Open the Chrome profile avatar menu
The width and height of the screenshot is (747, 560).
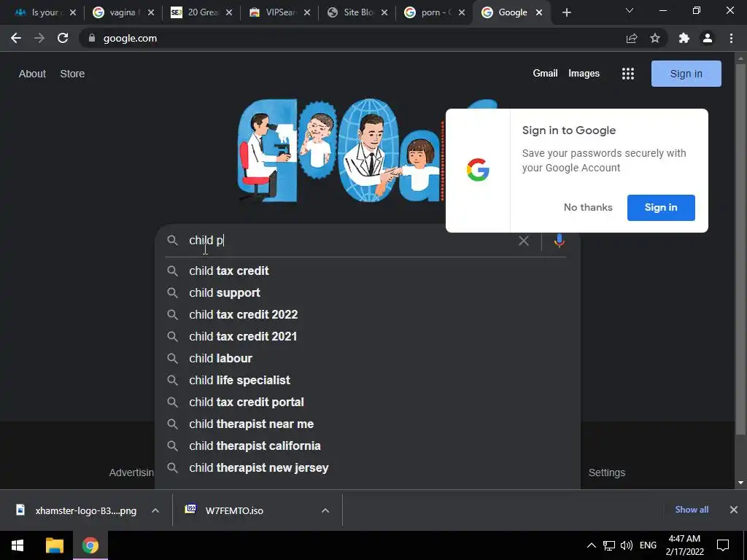(708, 38)
